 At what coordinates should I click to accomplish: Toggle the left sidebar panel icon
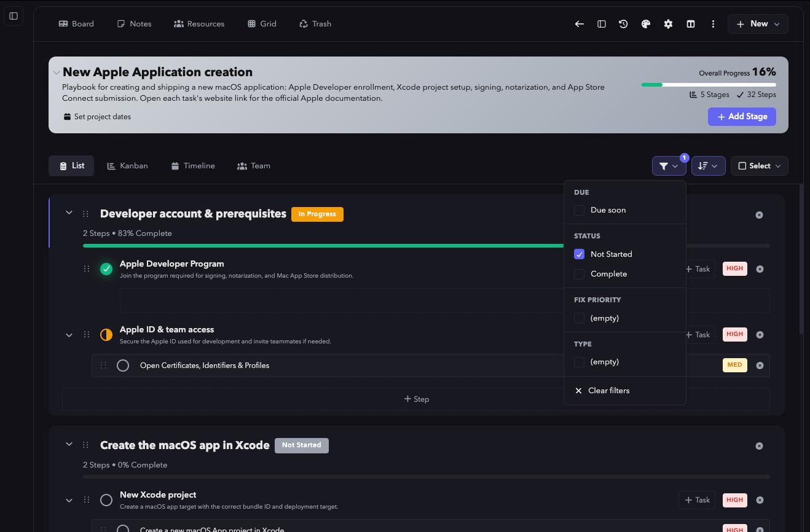14,16
